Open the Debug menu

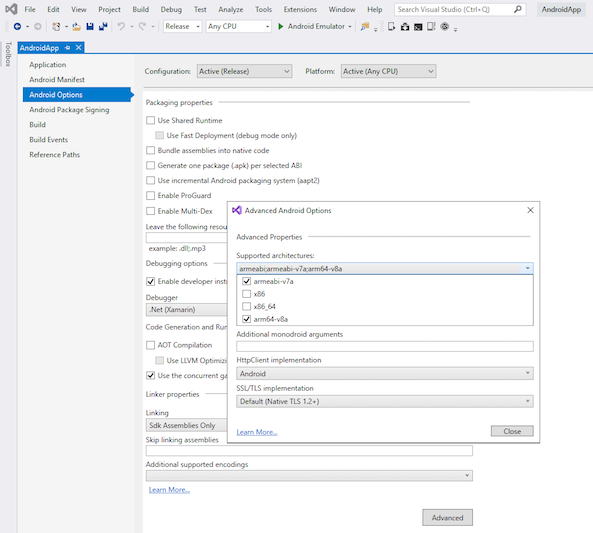[171, 9]
